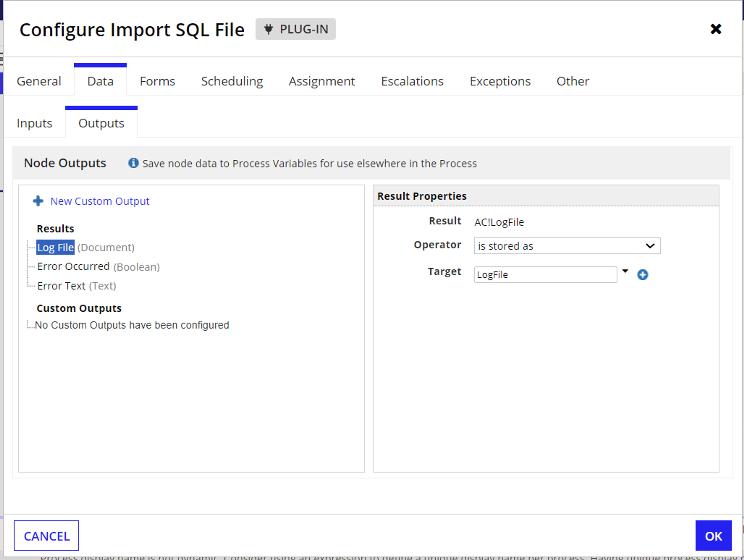Click the blue info icon beside Node Outputs
The width and height of the screenshot is (744, 560).
coord(133,163)
